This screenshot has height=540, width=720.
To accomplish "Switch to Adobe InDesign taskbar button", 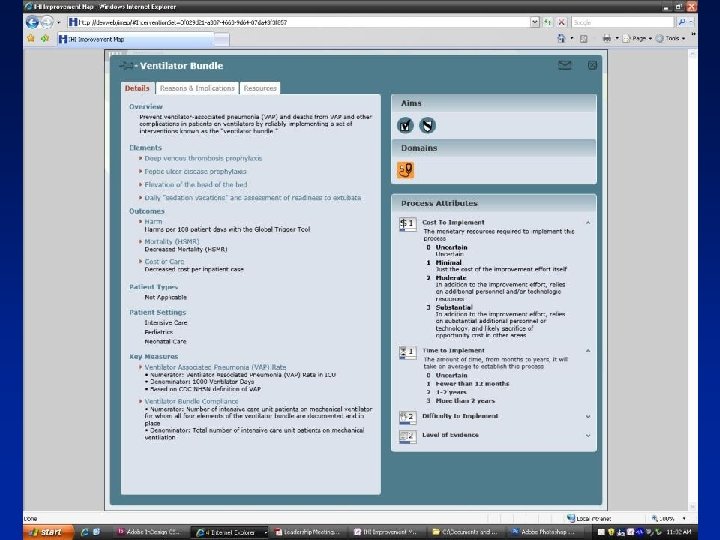I will tap(150, 532).
